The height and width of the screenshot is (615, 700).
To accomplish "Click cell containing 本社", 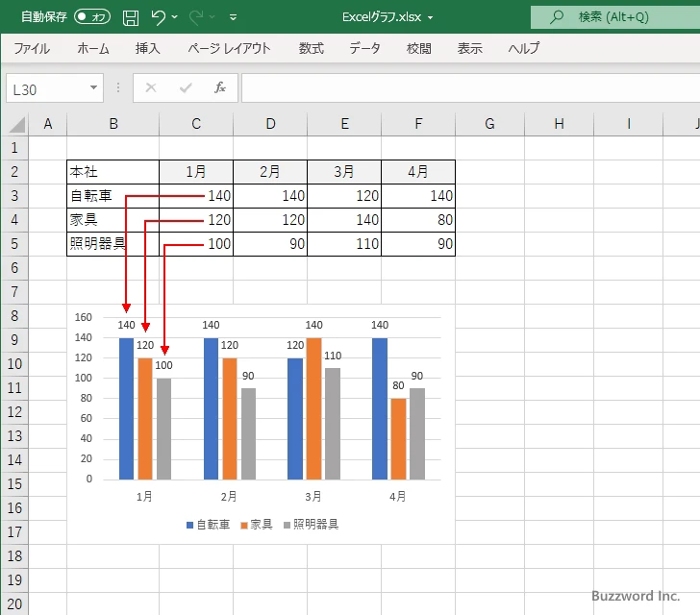I will pyautogui.click(x=112, y=172).
